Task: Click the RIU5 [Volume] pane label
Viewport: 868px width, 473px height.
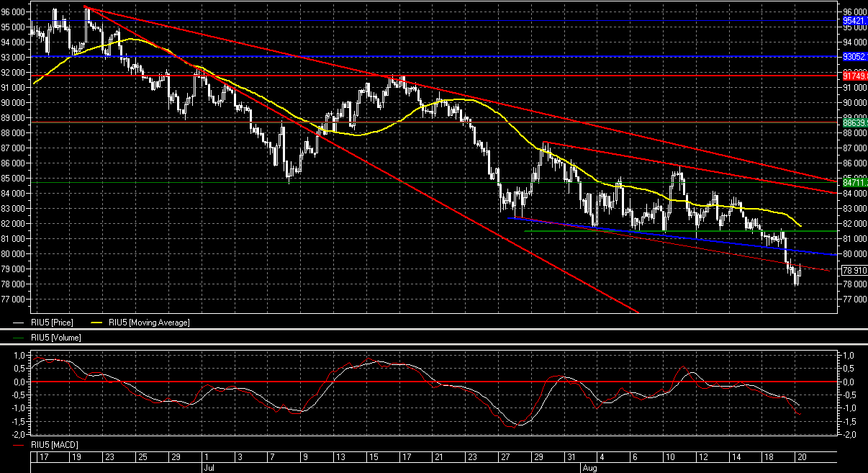Action: tap(55, 337)
